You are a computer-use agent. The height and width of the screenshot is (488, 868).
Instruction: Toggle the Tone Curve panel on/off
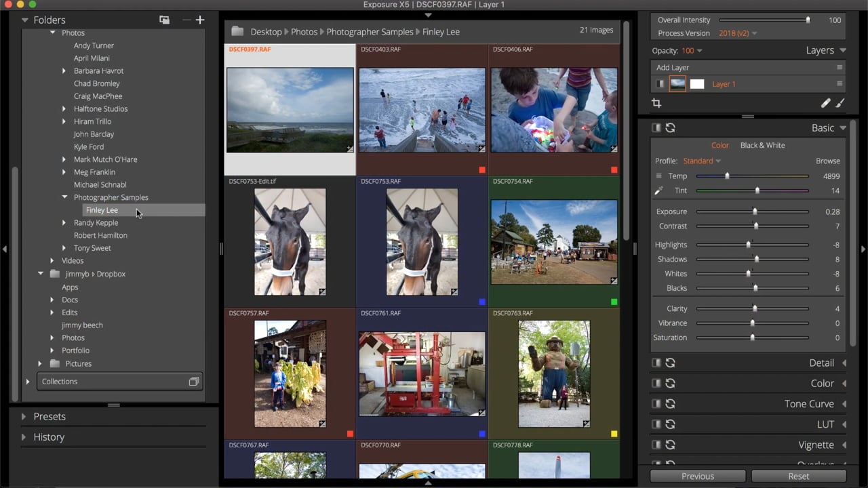pos(656,404)
